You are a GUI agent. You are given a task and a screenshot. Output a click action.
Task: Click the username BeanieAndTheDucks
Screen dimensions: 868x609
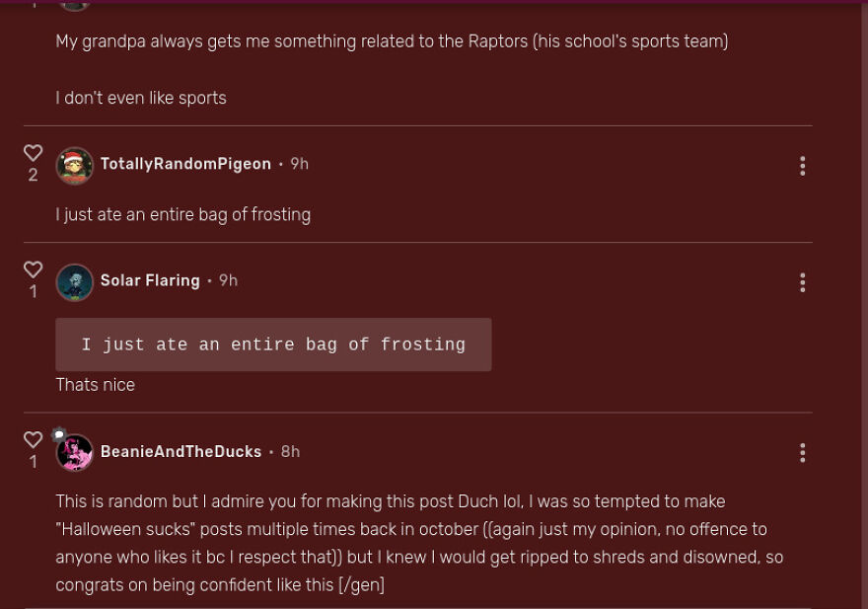181,451
